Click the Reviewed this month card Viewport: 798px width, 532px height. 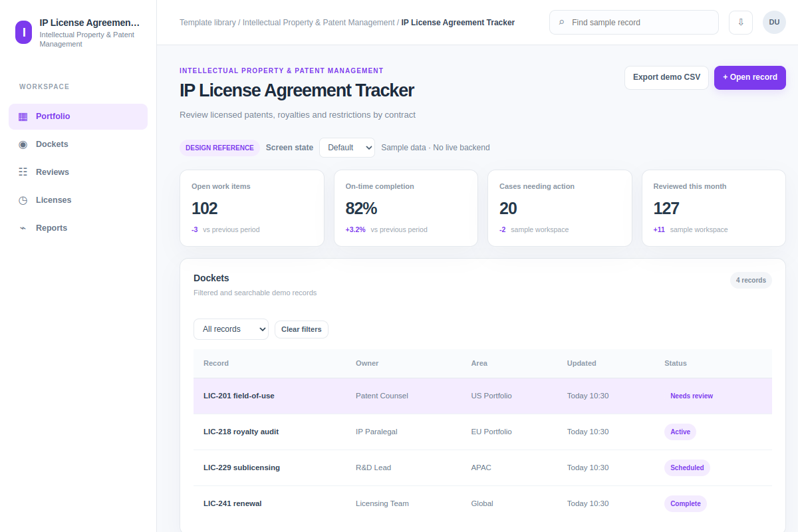(x=714, y=208)
